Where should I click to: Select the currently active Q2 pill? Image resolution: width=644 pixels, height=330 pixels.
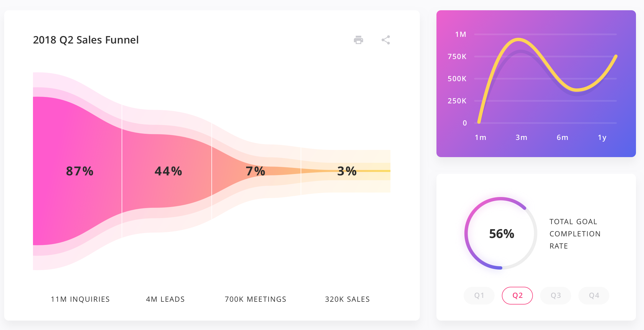pos(517,295)
